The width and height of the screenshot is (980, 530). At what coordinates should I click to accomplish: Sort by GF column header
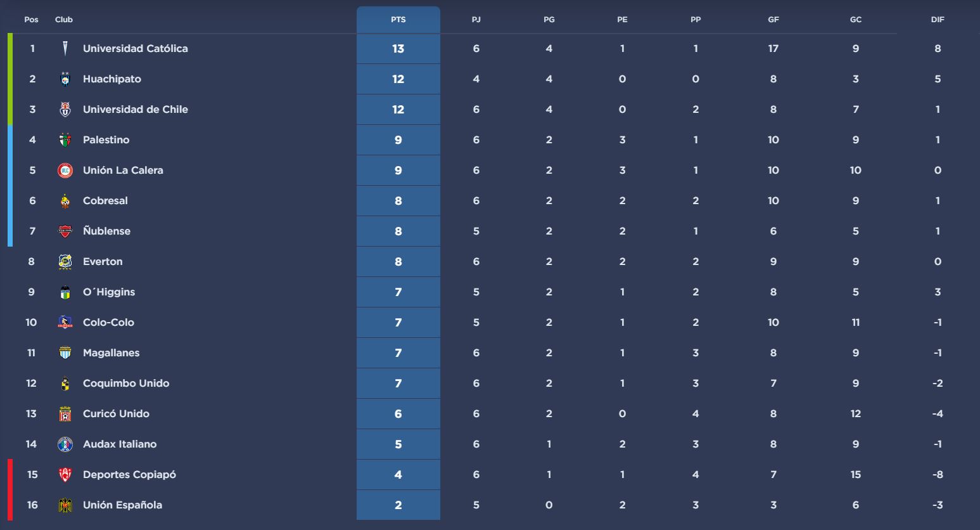coord(773,20)
